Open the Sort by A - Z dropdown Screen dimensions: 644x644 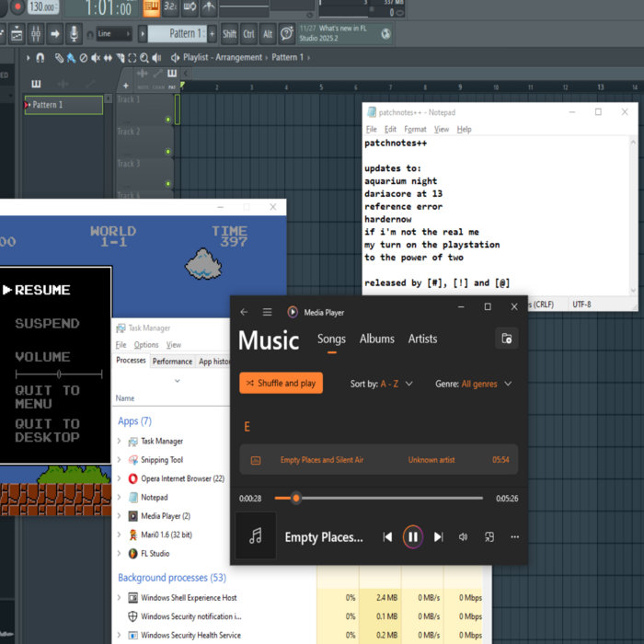coord(381,384)
